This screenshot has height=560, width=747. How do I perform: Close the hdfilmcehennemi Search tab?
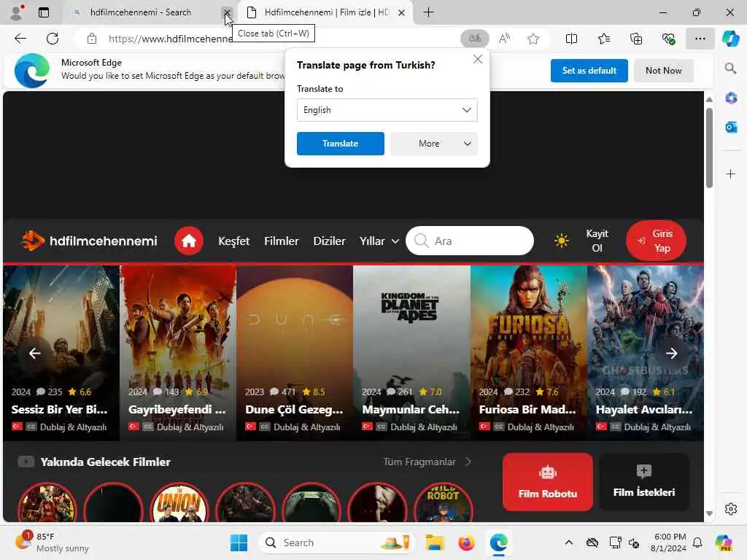coord(228,12)
